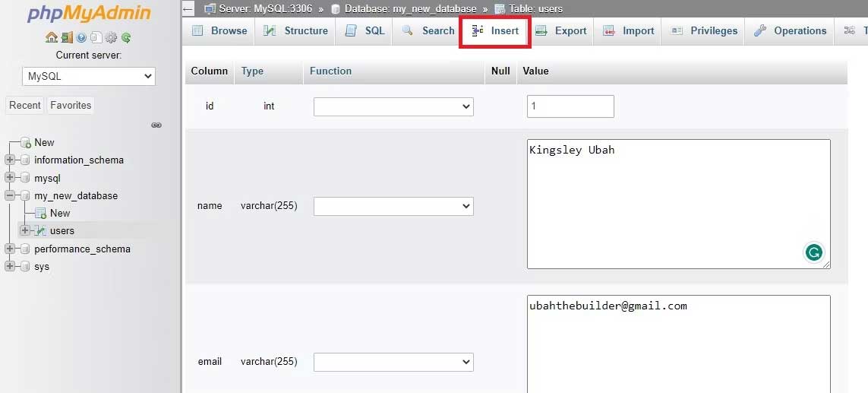
Task: Select mysql in database tree
Action: (x=48, y=179)
